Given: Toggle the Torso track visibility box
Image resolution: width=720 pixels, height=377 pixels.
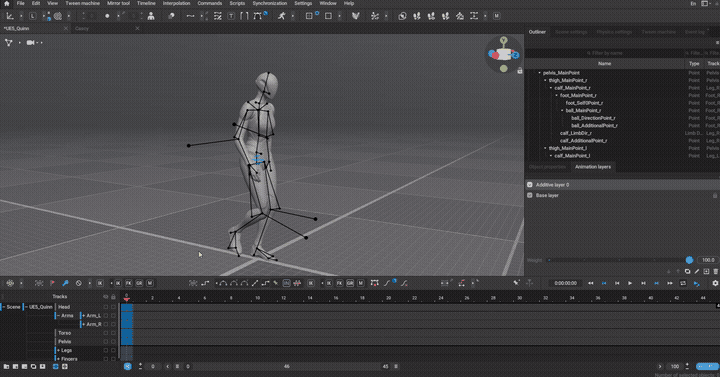Looking at the screenshot, I should [x=106, y=333].
